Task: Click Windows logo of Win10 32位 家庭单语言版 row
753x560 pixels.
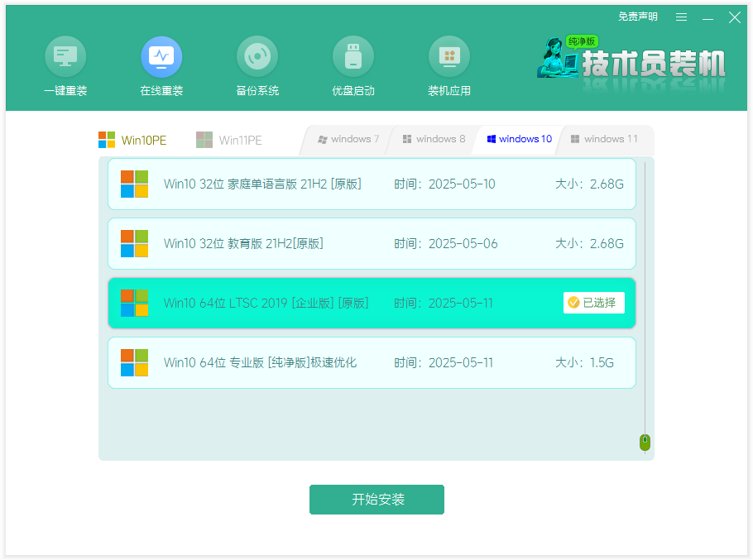Action: [134, 184]
